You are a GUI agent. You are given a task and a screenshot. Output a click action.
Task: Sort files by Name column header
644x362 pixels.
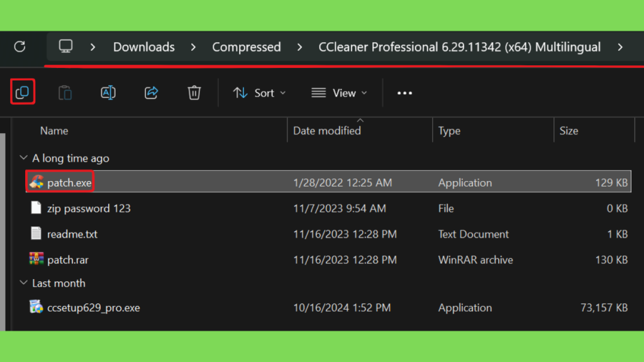click(54, 131)
